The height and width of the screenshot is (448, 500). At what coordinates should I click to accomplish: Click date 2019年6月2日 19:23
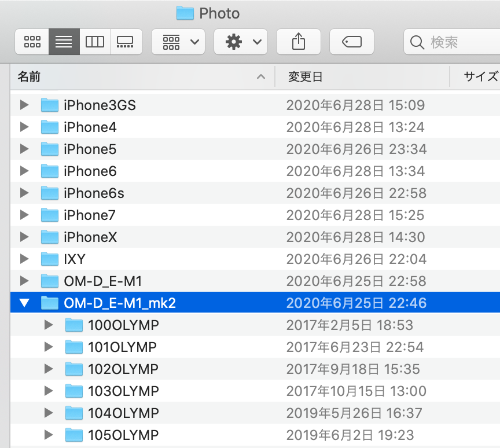pos(350,435)
